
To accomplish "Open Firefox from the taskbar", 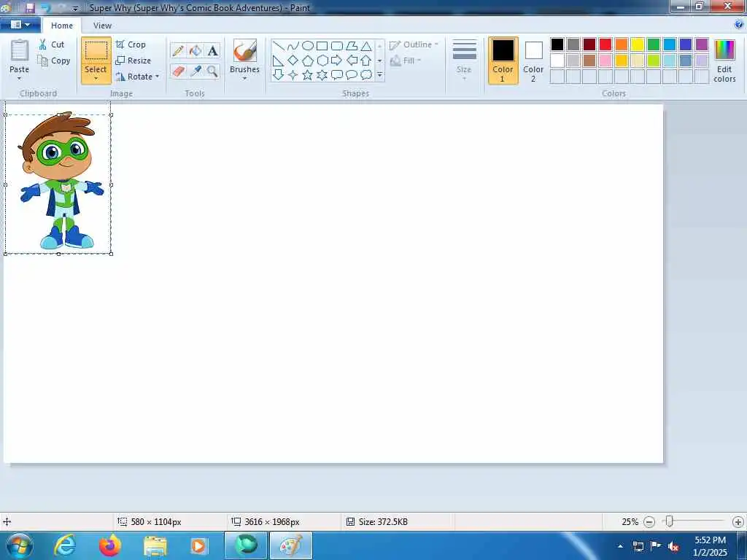I will [x=110, y=545].
